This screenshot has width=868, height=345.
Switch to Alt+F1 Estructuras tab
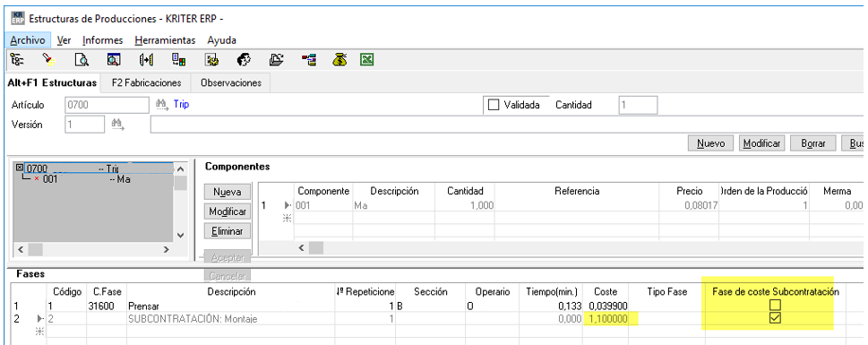[53, 82]
